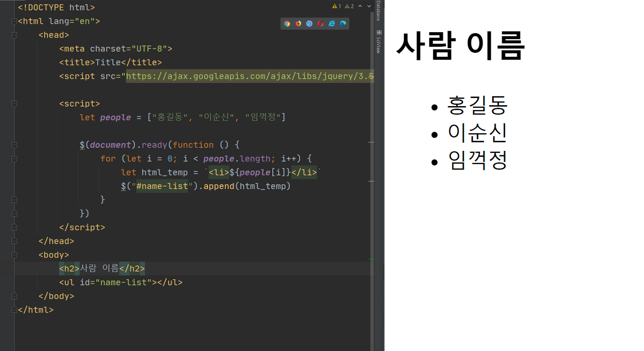The width and height of the screenshot is (644, 351).
Task: Click the append(html_temp) call
Action: 247,186
